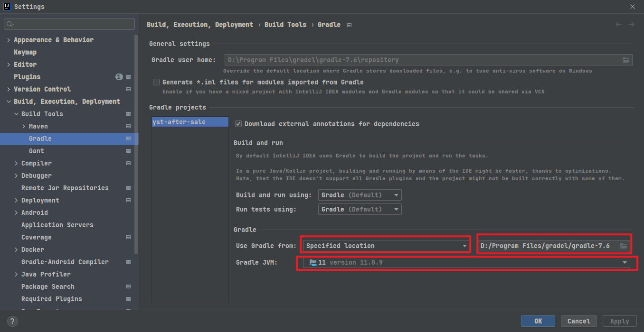
Task: Click the Plugins settings marker icon
Action: coord(128,77)
